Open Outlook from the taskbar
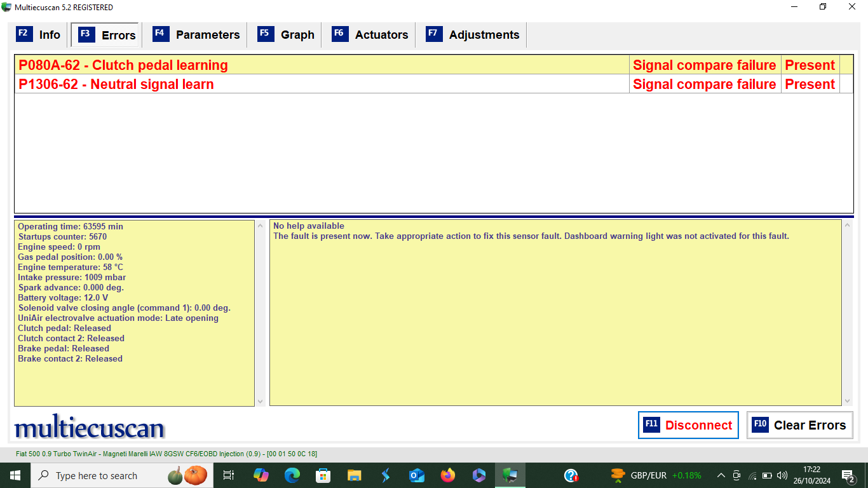The image size is (868, 488). 417,475
